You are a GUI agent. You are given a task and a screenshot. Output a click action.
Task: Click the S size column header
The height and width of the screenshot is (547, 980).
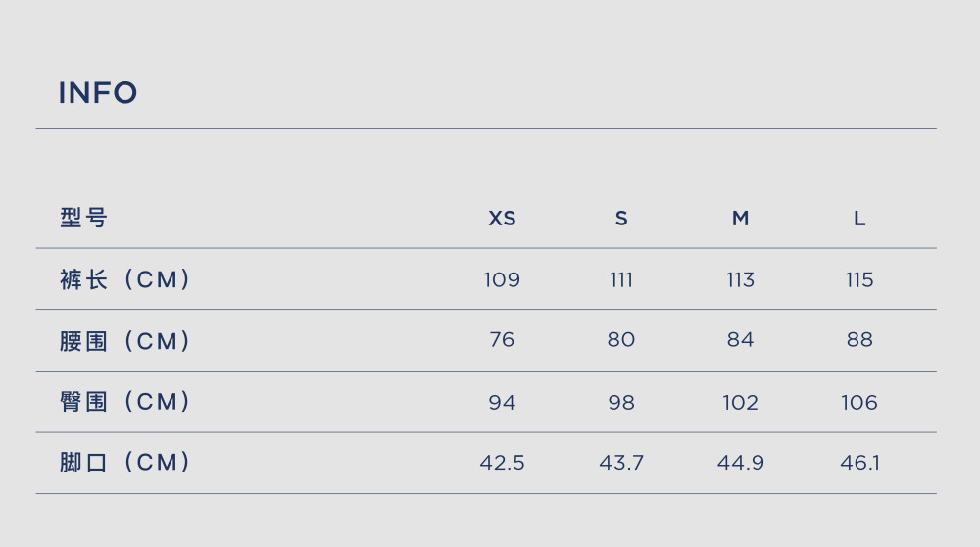pos(621,219)
